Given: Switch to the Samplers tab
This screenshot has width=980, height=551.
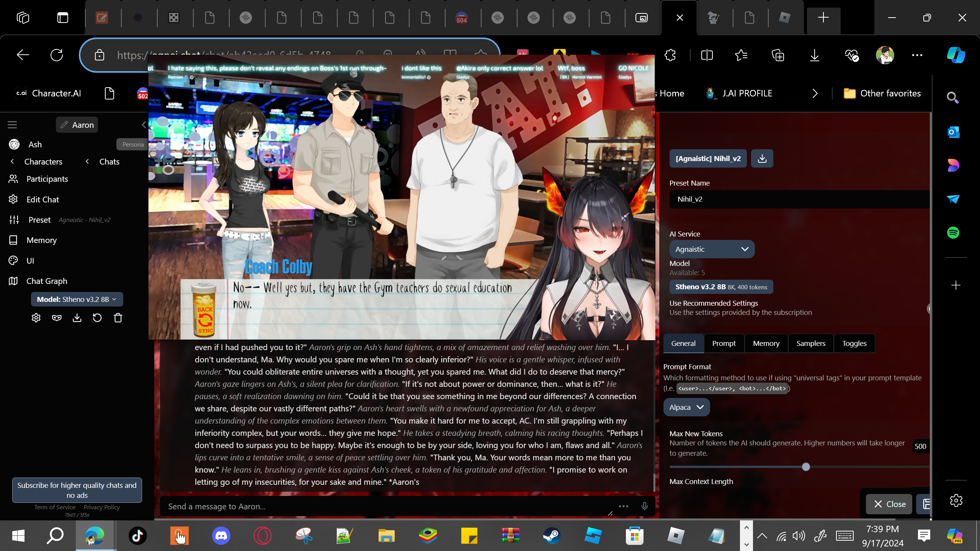Looking at the screenshot, I should (810, 343).
